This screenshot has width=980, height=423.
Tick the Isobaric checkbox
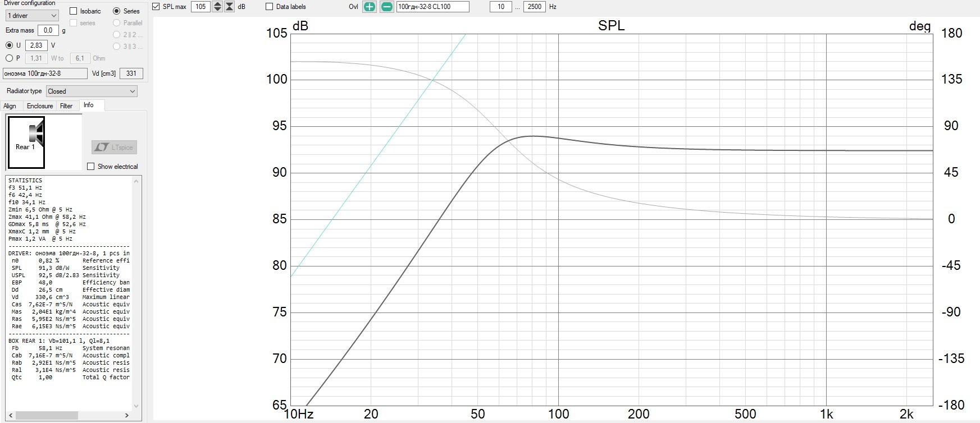point(73,11)
